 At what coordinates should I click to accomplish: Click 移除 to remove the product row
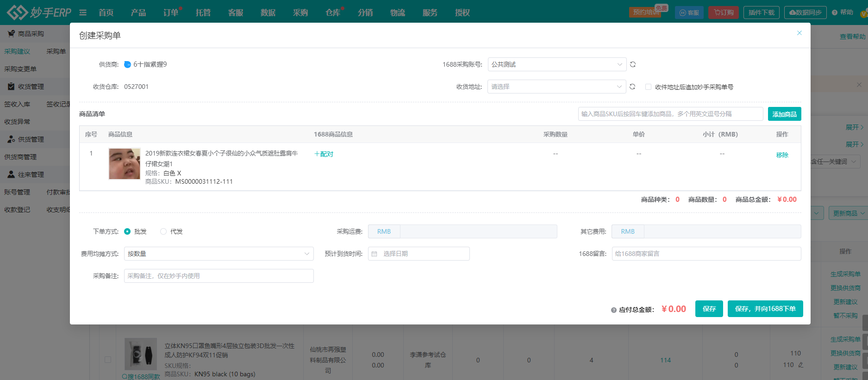pyautogui.click(x=782, y=155)
